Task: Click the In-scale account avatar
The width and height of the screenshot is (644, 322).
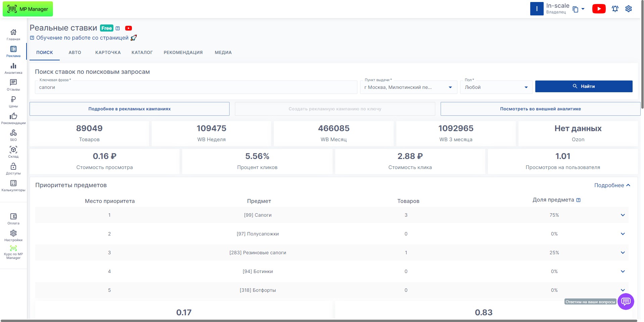Action: (x=537, y=9)
